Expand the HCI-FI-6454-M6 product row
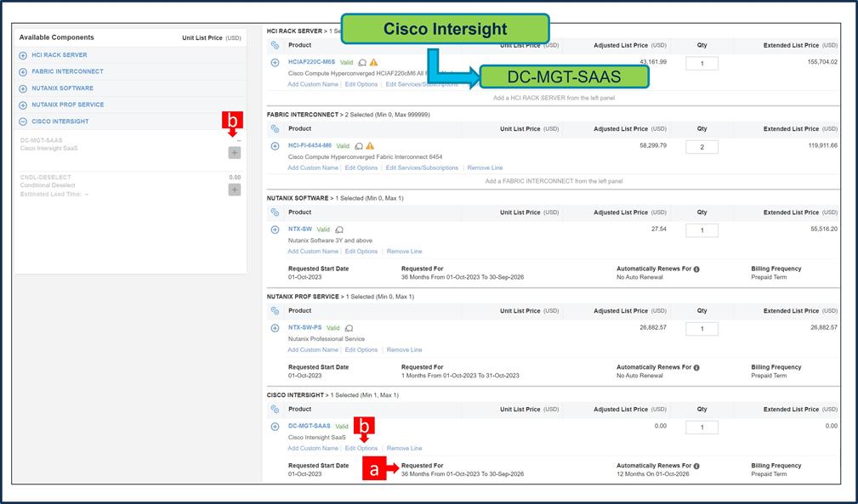 276,146
